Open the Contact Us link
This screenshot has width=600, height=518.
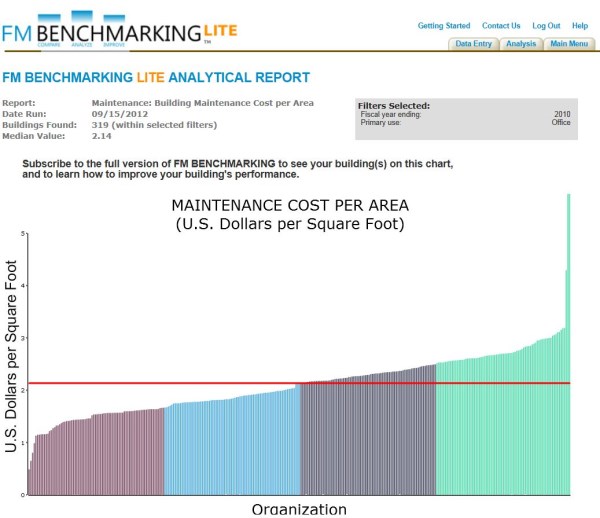pyautogui.click(x=501, y=26)
